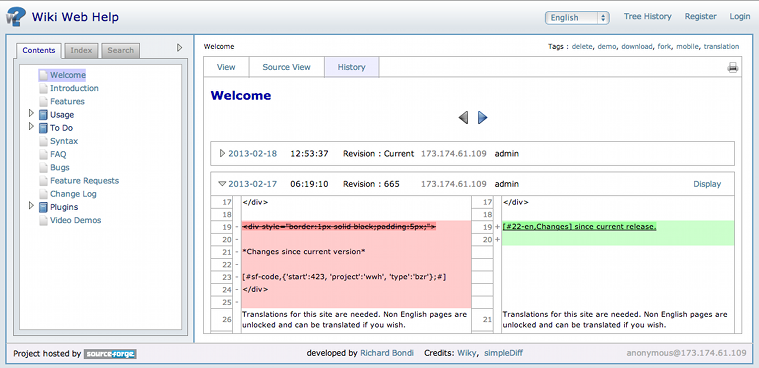759x368 pixels.
Task: Click the 2013-02-17 date link
Action: click(253, 184)
